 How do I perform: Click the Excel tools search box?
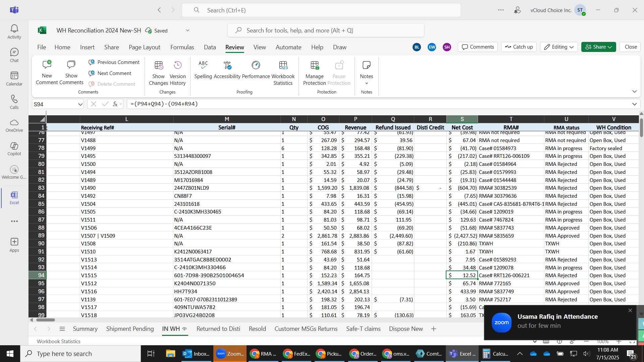[326, 31]
